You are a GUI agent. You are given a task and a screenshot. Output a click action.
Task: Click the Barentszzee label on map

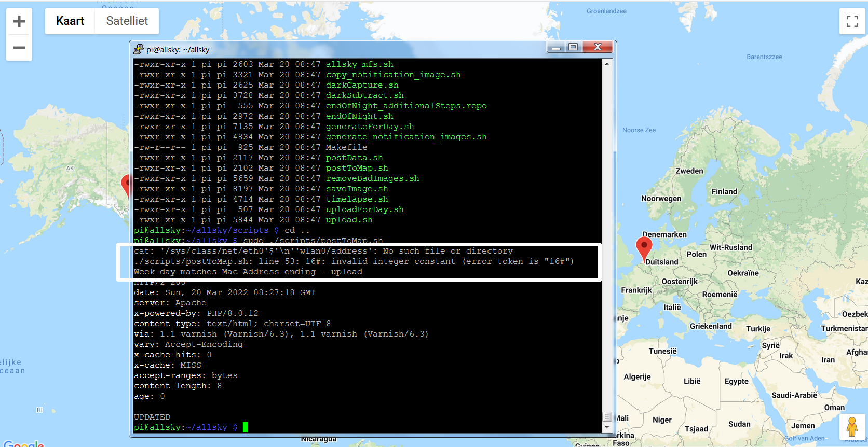click(x=764, y=57)
